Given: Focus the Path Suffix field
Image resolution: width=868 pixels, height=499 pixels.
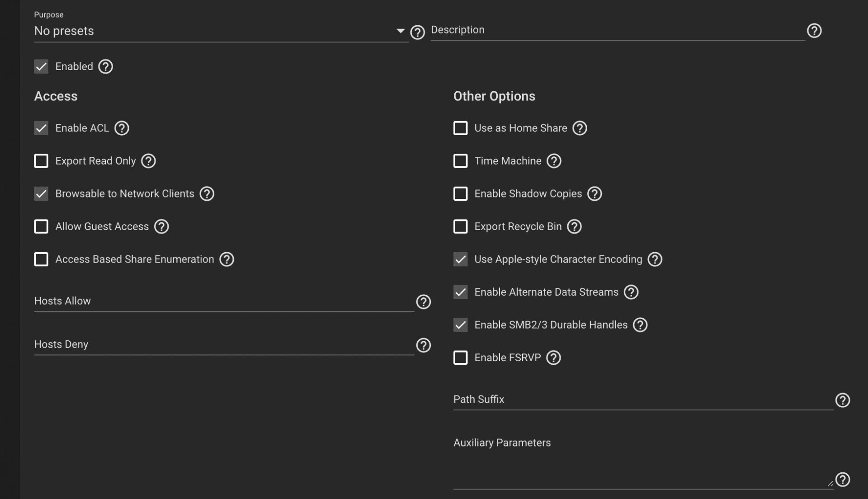Looking at the screenshot, I should click(643, 400).
